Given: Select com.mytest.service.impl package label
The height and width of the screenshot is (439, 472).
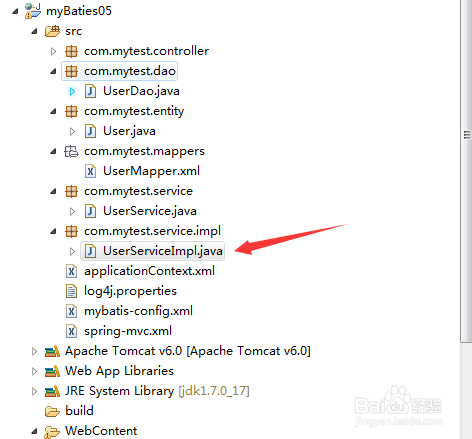Looking at the screenshot, I should 152,231.
